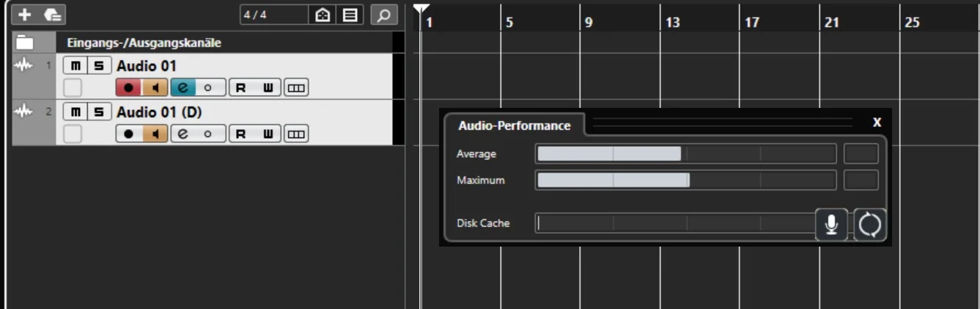The width and height of the screenshot is (980, 309).
Task: Enable read automation on Audio 01 (D)
Action: click(x=240, y=134)
